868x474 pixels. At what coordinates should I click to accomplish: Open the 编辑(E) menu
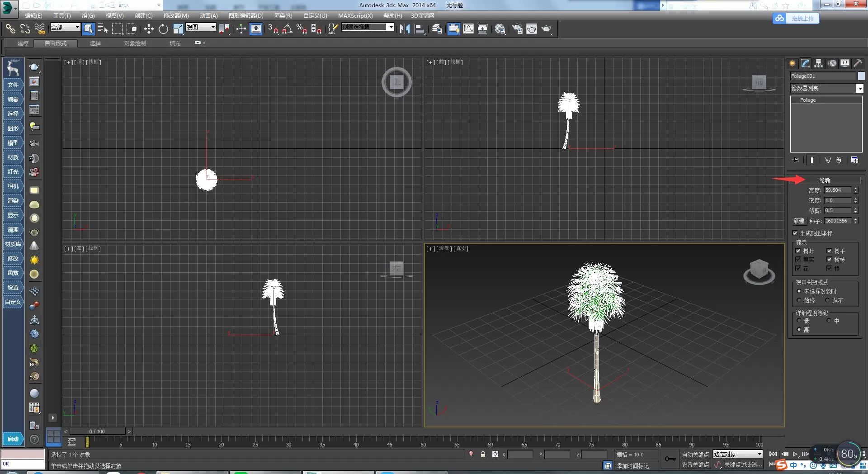(x=33, y=15)
